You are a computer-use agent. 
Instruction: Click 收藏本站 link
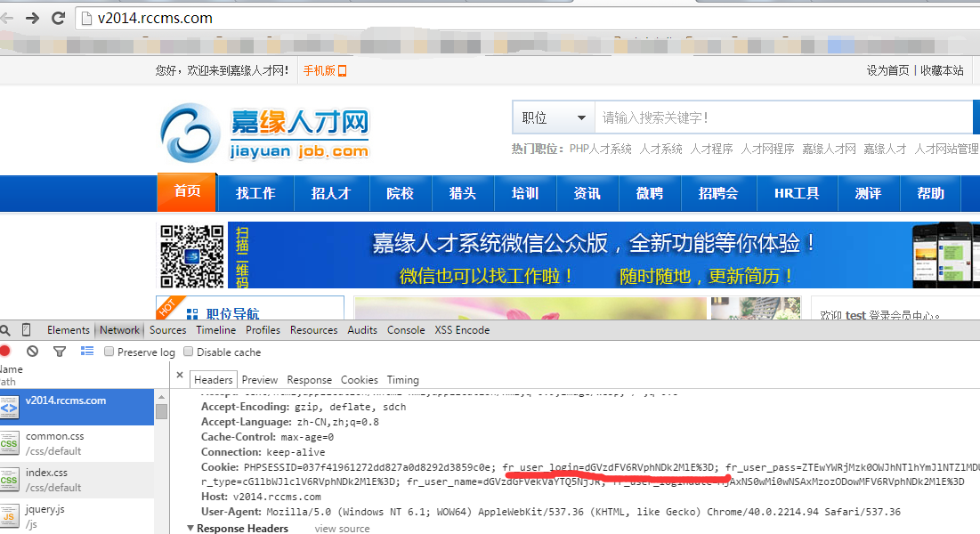[x=942, y=70]
